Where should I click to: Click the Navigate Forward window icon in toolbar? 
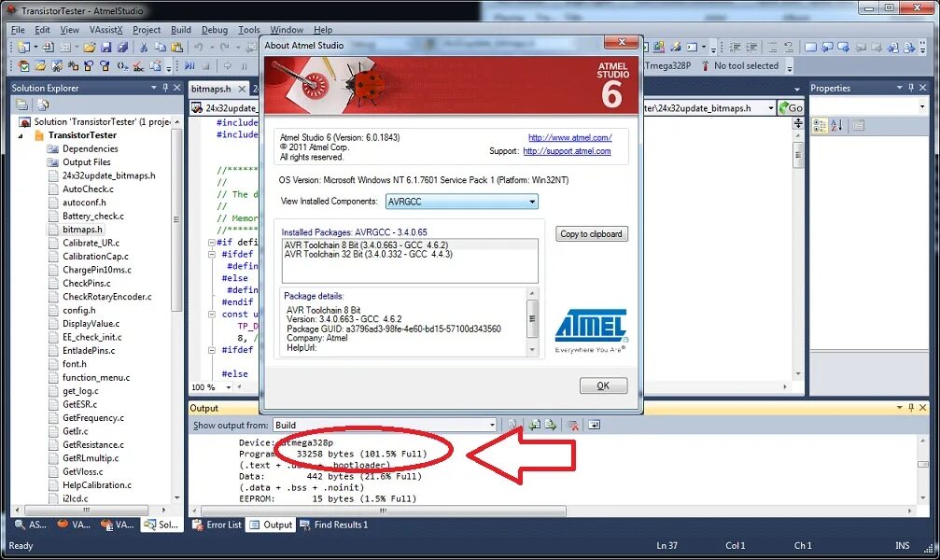coord(844,47)
